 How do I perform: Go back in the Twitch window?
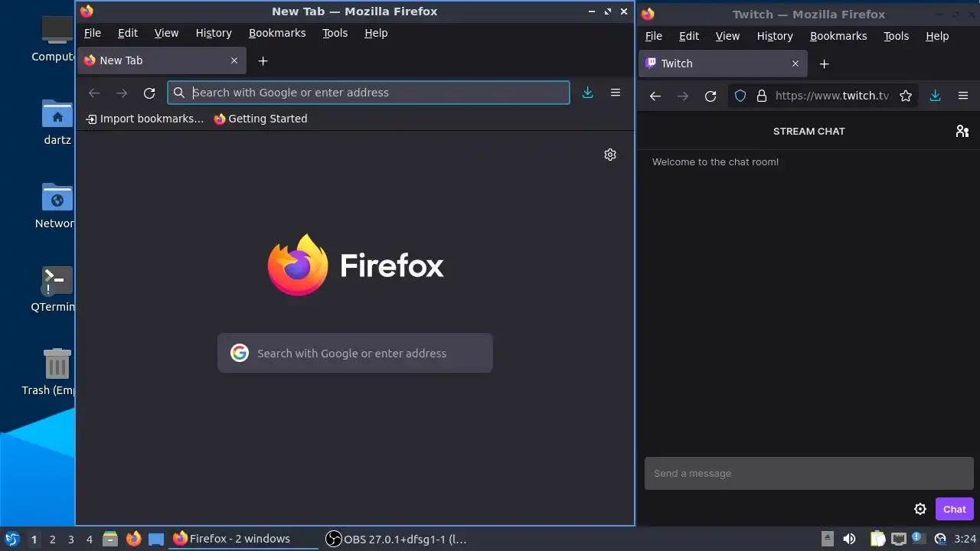[x=655, y=96]
